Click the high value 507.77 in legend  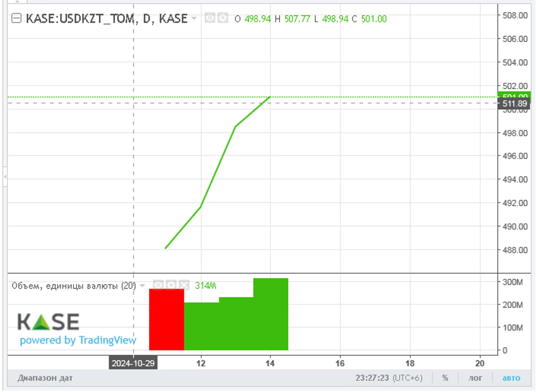click(x=297, y=19)
